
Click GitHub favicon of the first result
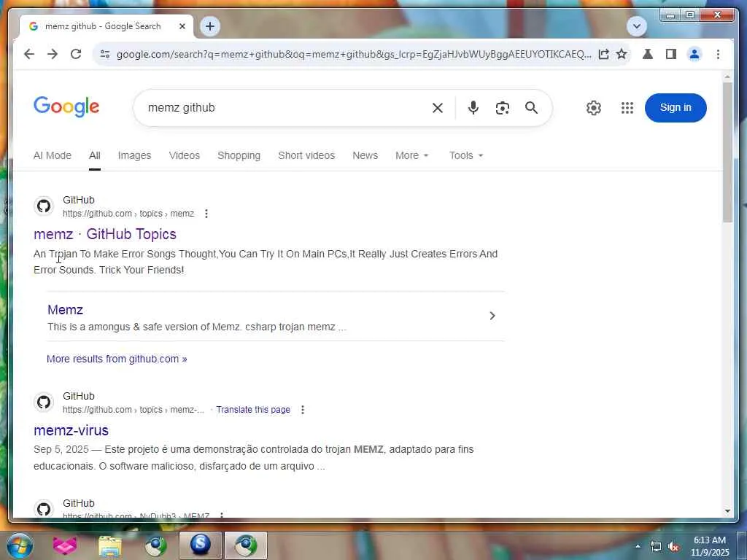click(44, 206)
